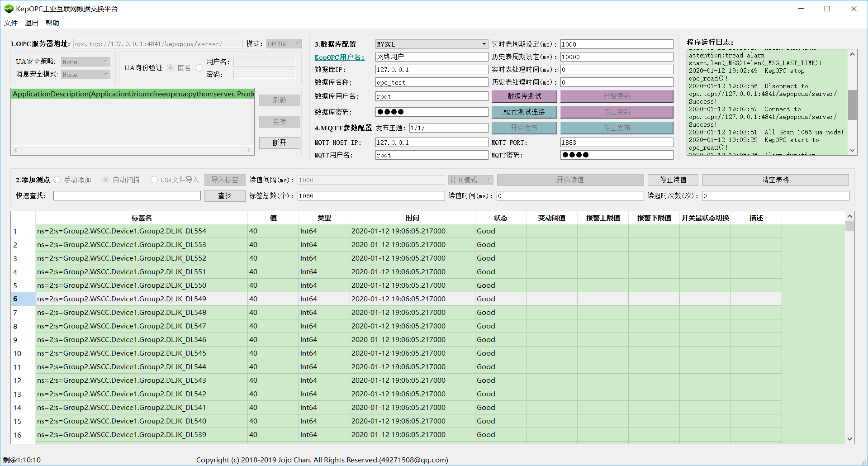Click the 刷新 button
This screenshot has width=868, height=466.
(280, 100)
